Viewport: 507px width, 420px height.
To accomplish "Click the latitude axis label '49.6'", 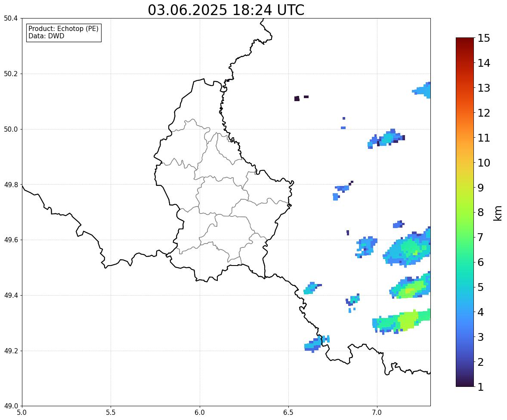I will [11, 240].
